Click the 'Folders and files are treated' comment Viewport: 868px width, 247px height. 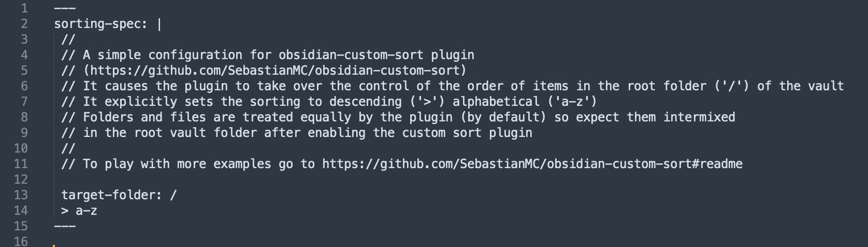[x=398, y=117]
